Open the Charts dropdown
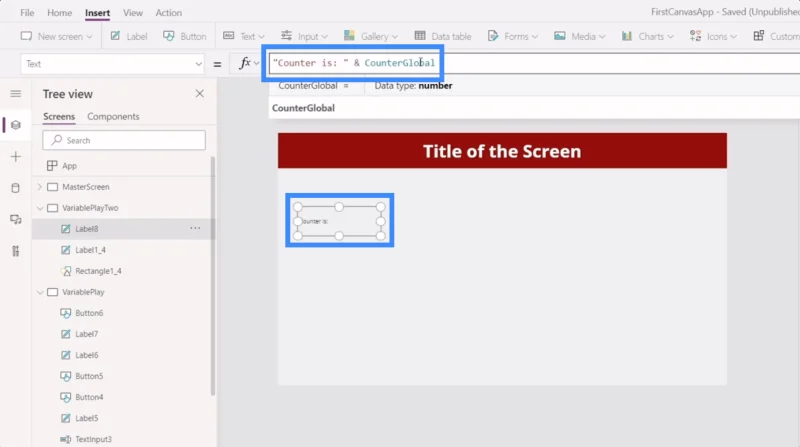The width and height of the screenshot is (800, 447). click(x=647, y=36)
